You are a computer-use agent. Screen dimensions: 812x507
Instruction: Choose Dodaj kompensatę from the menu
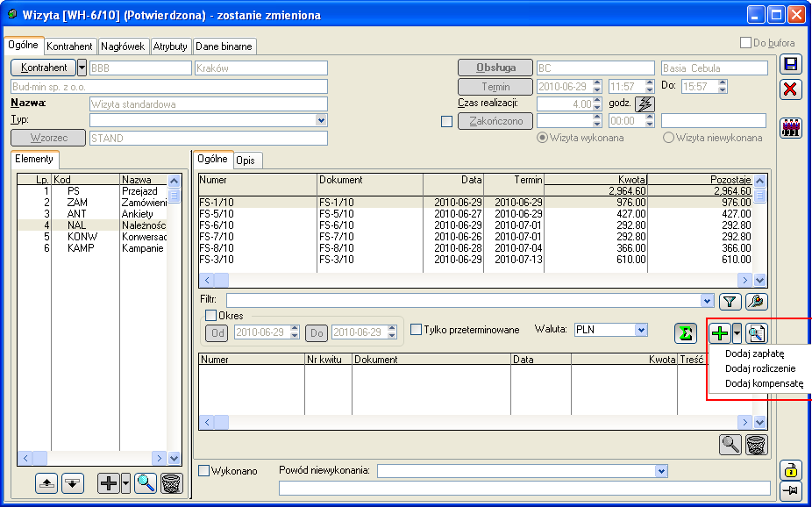click(x=765, y=383)
